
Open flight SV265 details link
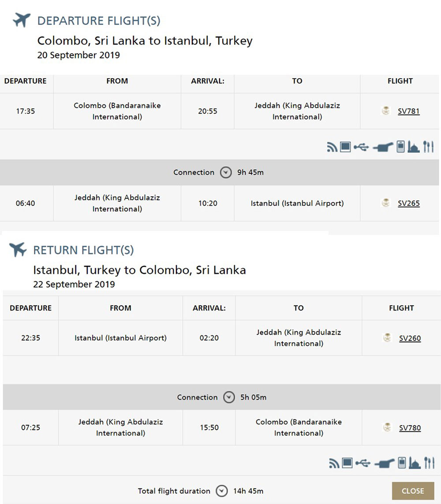[x=408, y=203]
